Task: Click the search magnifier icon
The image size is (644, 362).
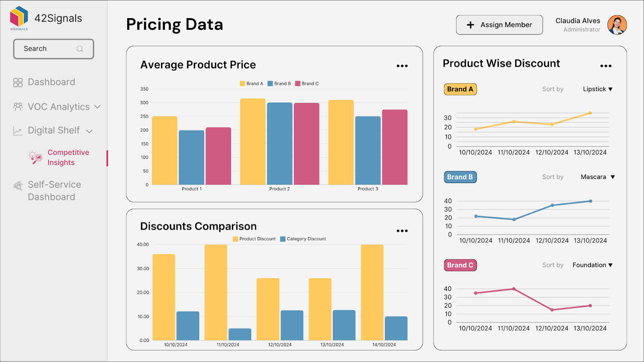Action: [x=80, y=49]
